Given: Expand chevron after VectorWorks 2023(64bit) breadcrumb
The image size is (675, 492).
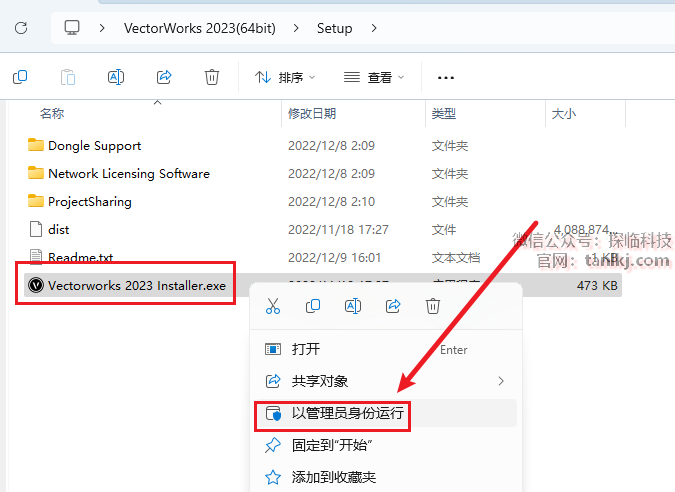Looking at the screenshot, I should (296, 28).
